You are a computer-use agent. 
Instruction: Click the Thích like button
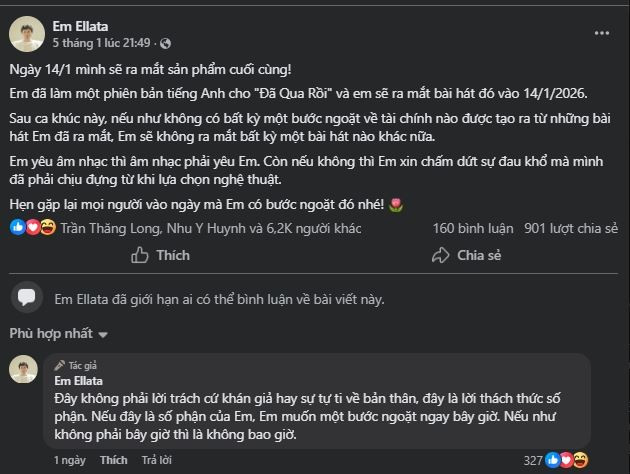point(160,255)
